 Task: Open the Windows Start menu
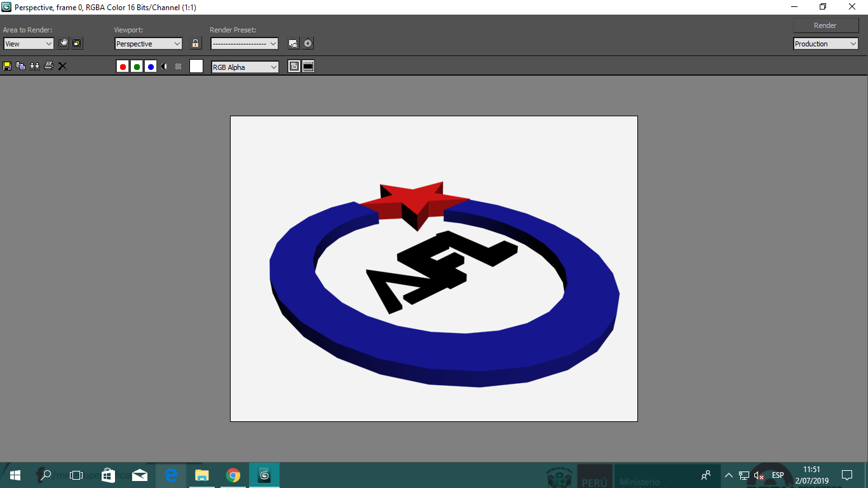(x=15, y=475)
